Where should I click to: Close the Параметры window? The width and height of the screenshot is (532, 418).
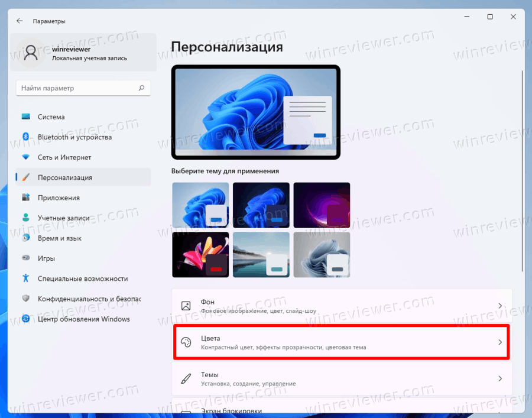513,17
